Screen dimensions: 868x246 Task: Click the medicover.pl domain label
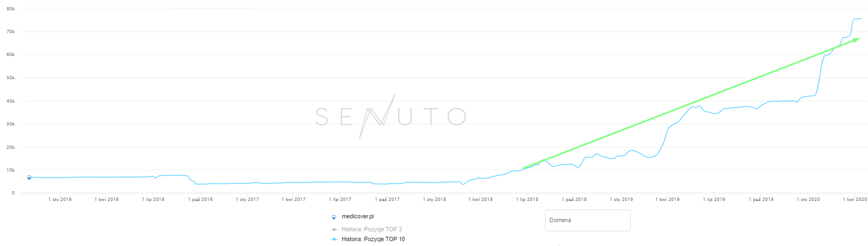tap(358, 217)
